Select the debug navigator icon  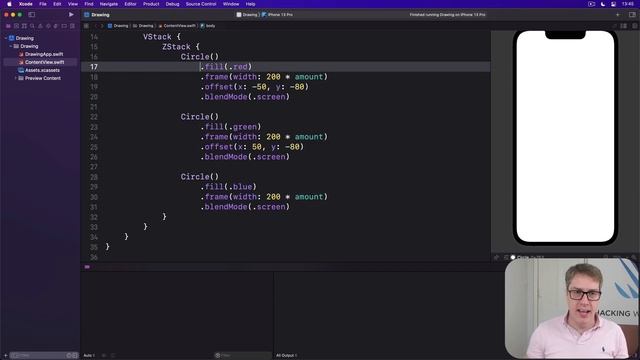point(56,26)
